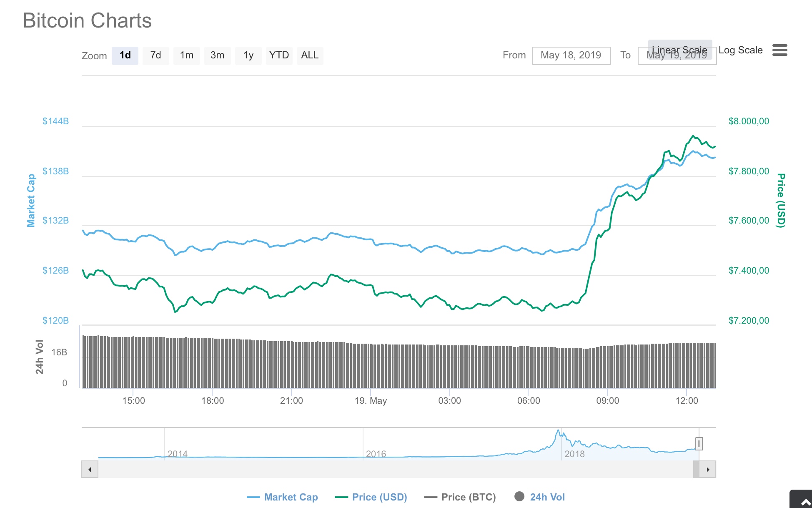Select the YTD zoom range

(x=279, y=55)
